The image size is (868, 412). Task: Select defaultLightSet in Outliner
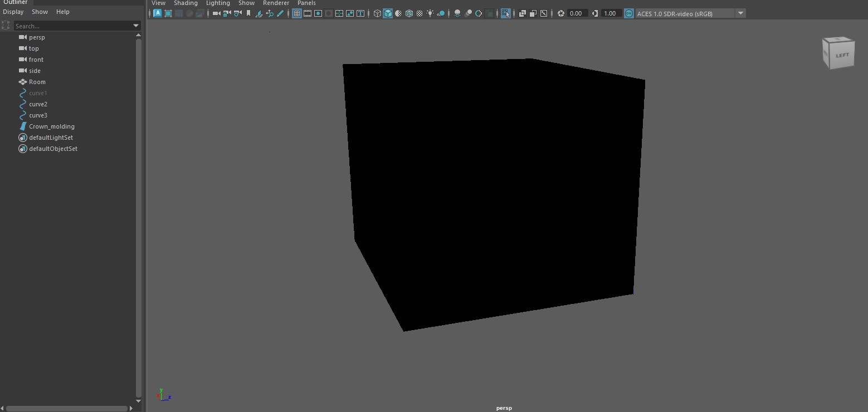pos(51,138)
